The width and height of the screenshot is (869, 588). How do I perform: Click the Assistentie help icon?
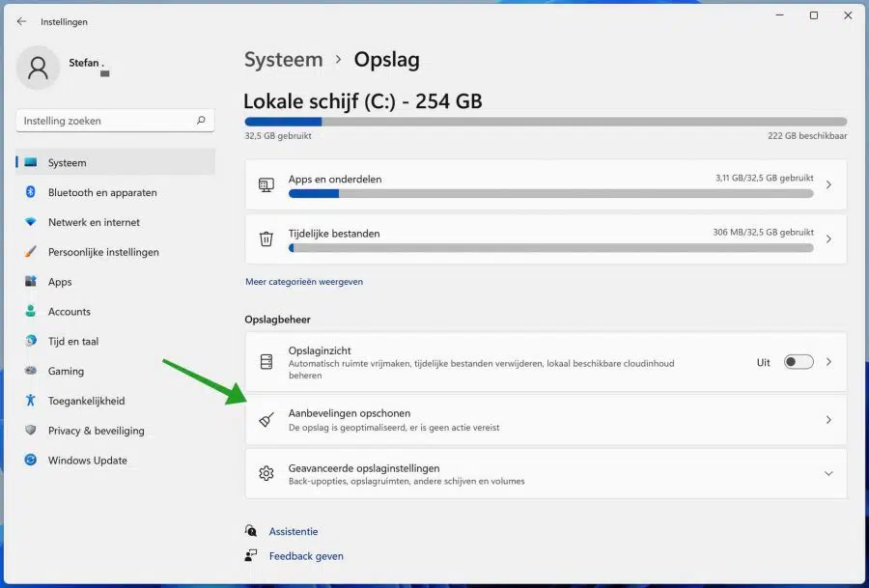coord(251,531)
